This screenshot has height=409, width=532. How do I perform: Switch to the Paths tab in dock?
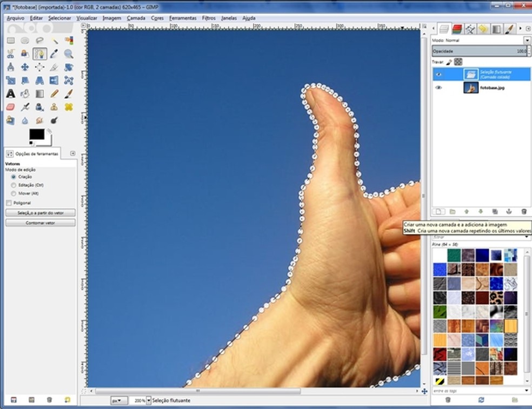coord(470,29)
